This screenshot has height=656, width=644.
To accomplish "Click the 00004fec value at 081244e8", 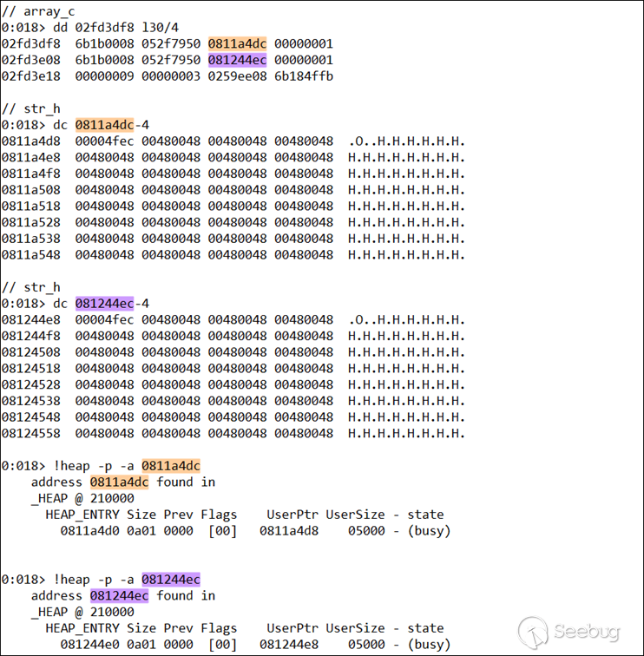I will point(105,320).
